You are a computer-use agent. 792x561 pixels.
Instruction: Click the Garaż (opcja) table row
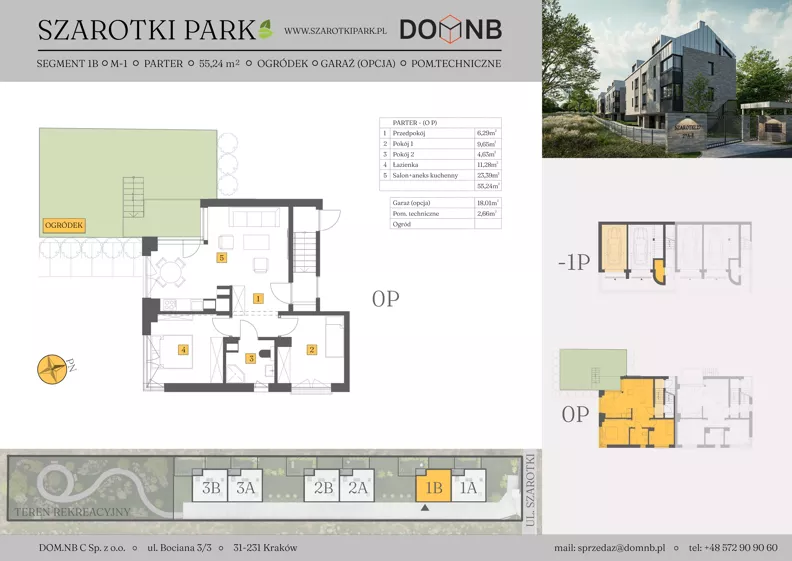[446, 203]
